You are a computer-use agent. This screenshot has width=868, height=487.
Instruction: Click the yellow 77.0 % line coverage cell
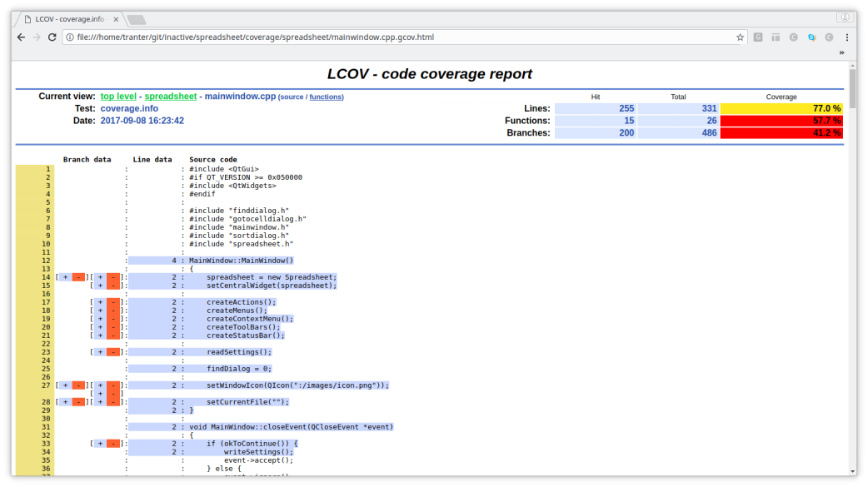click(781, 108)
